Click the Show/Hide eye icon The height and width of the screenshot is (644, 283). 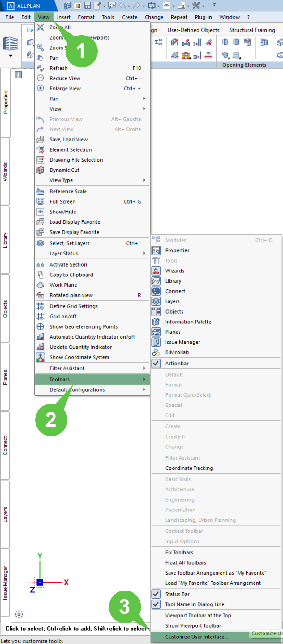41,212
